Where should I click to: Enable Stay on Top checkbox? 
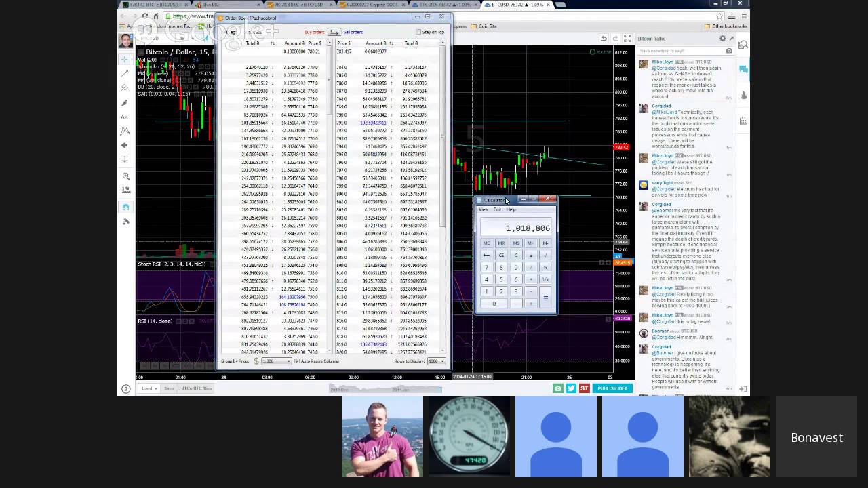[418, 32]
